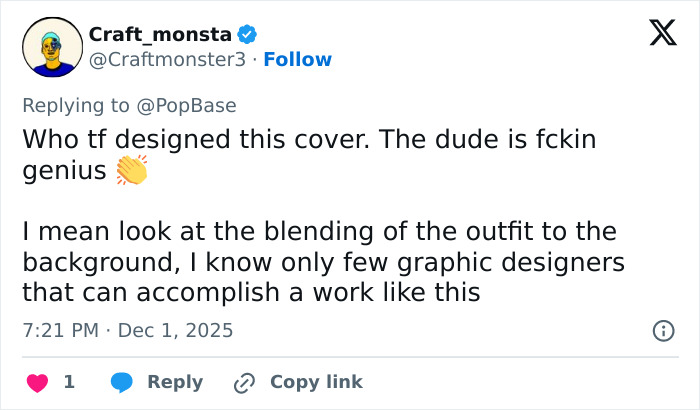Like the tweet with the heart icon

(x=37, y=382)
